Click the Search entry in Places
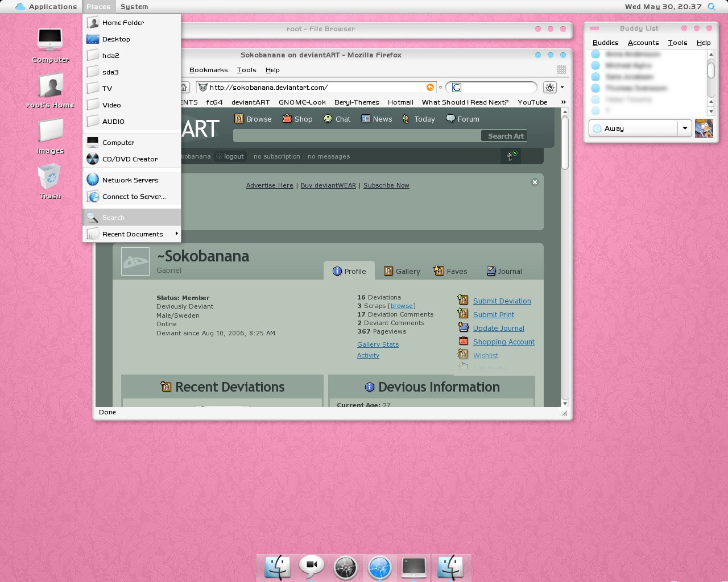This screenshot has width=728, height=582. pyautogui.click(x=132, y=218)
